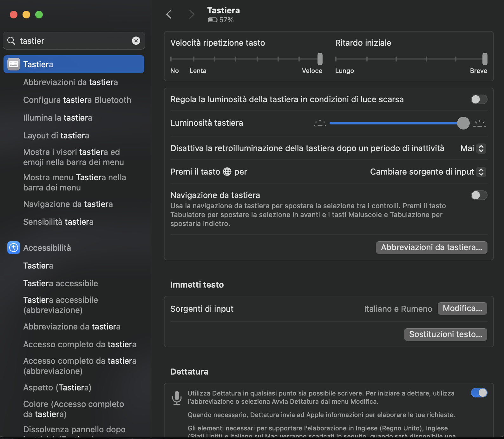Click Modifica... for Sorgenti di input

tap(462, 309)
